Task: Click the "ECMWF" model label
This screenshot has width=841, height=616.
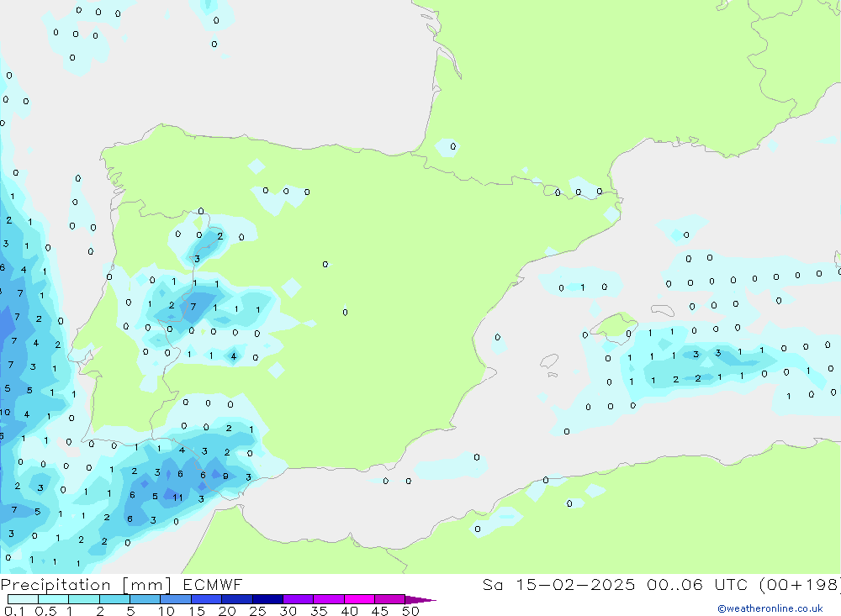Action: tap(213, 585)
